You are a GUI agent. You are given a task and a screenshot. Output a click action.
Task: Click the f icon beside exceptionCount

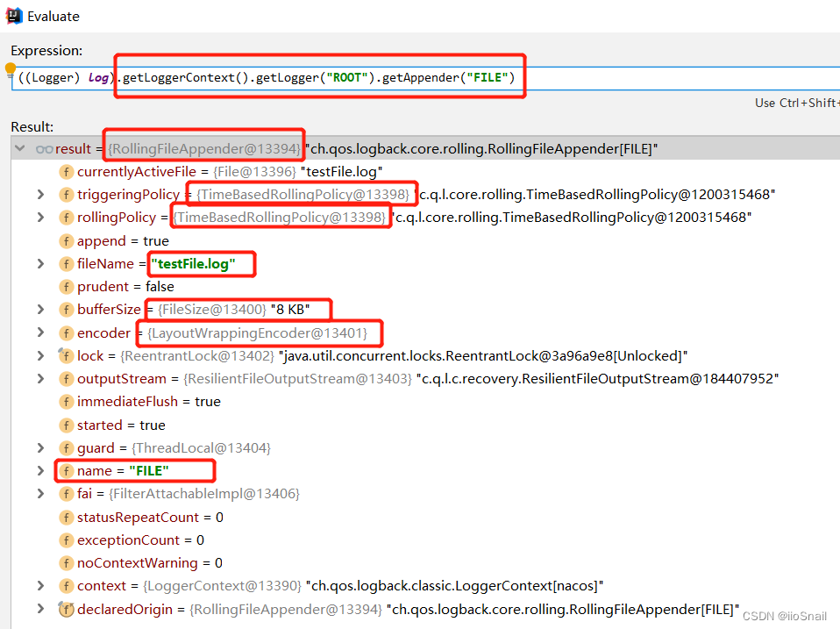[67, 540]
